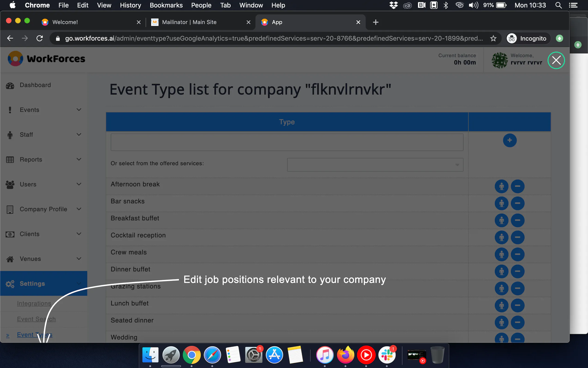Open the Bookmarks menu in menu bar
Viewport: 588px width, 368px height.
166,5
